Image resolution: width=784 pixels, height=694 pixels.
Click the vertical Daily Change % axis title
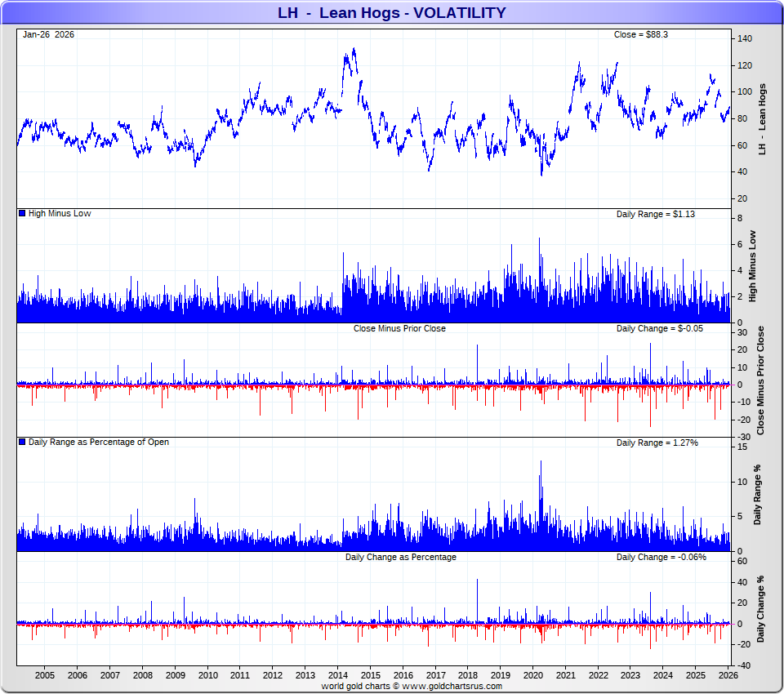click(761, 608)
